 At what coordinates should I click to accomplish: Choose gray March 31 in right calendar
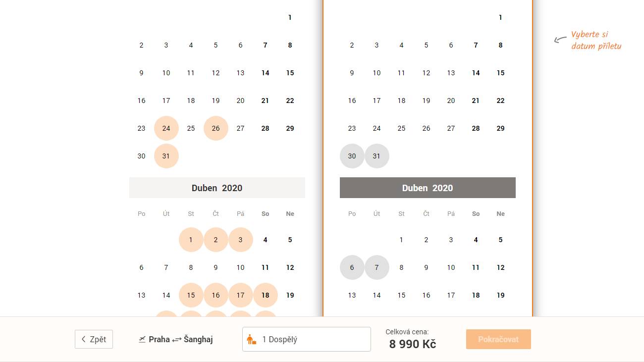pyautogui.click(x=376, y=156)
